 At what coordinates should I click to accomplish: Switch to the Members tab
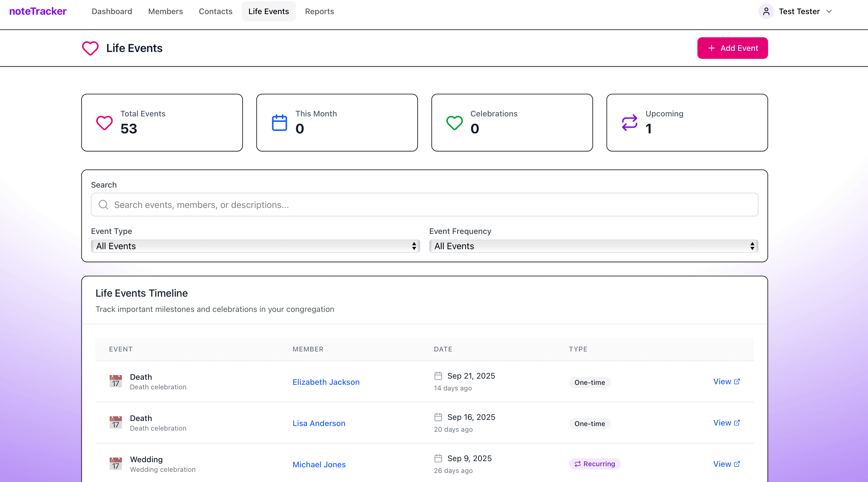pyautogui.click(x=165, y=11)
